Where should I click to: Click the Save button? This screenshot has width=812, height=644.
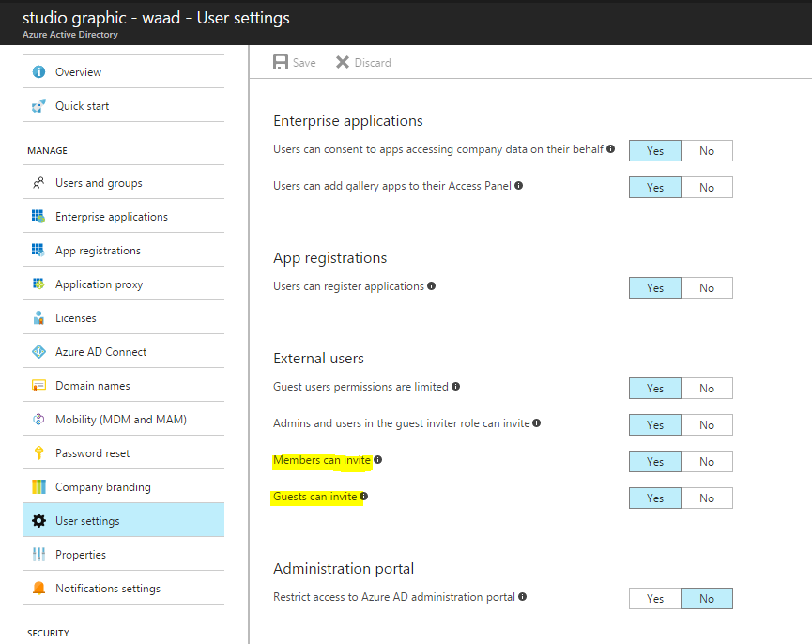click(294, 63)
